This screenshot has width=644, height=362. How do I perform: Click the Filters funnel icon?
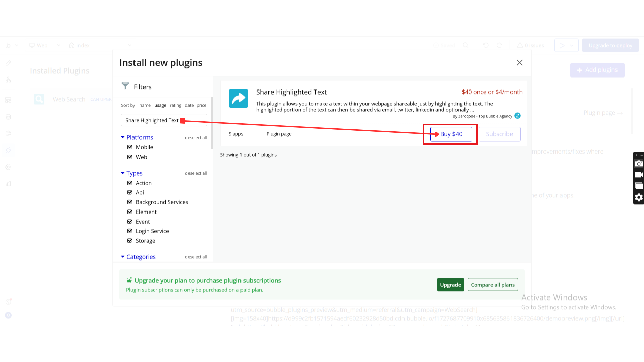tap(125, 86)
